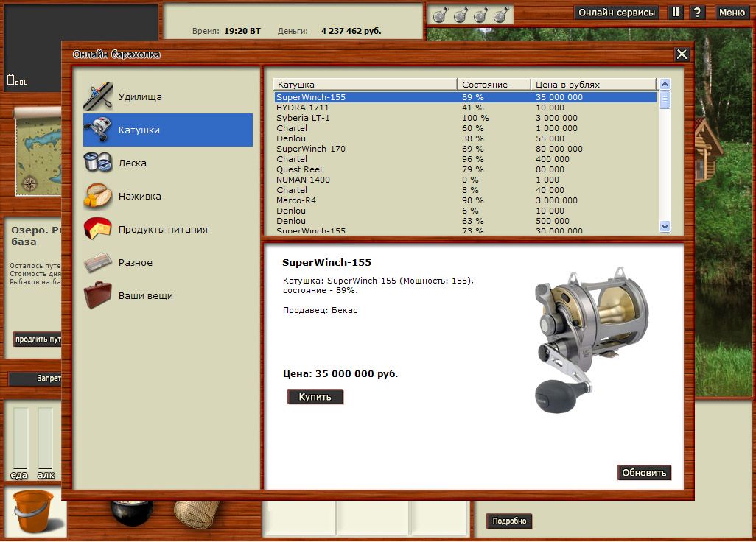Image resolution: width=756 pixels, height=542 pixels.
Task: Select the Катушки reel icon
Action: 98,130
